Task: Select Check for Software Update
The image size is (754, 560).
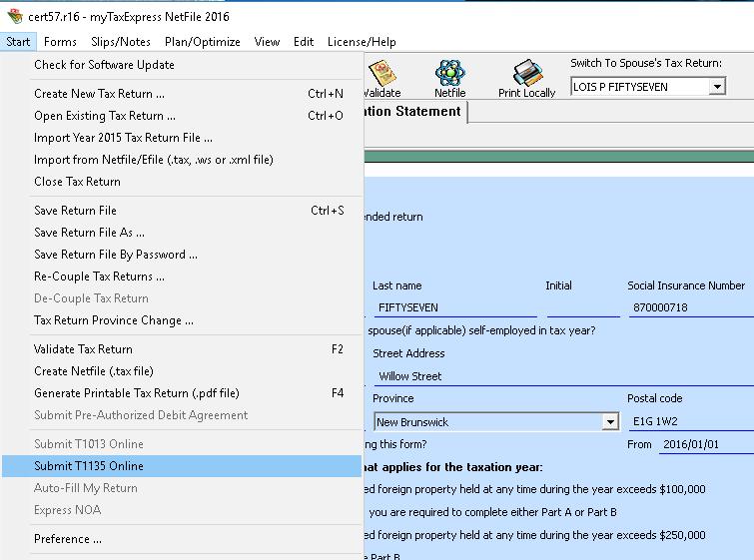Action: click(182, 65)
